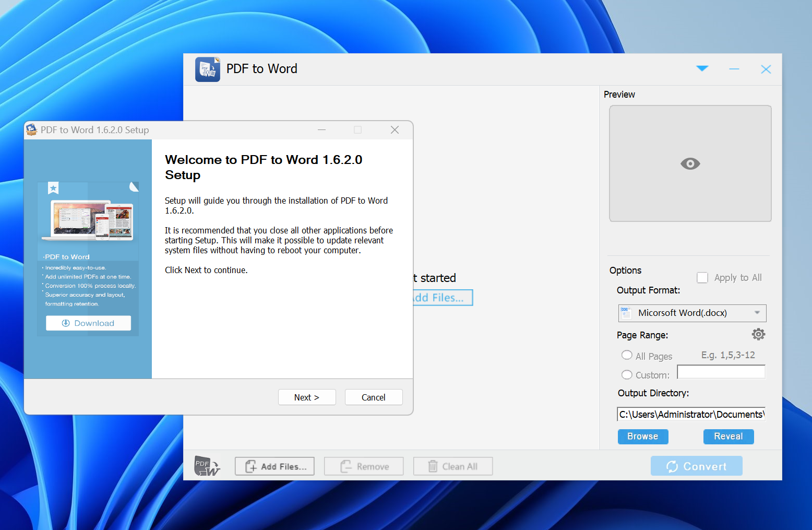This screenshot has width=812, height=530.
Task: Click the gear settings icon beside Page Range
Action: point(758,334)
